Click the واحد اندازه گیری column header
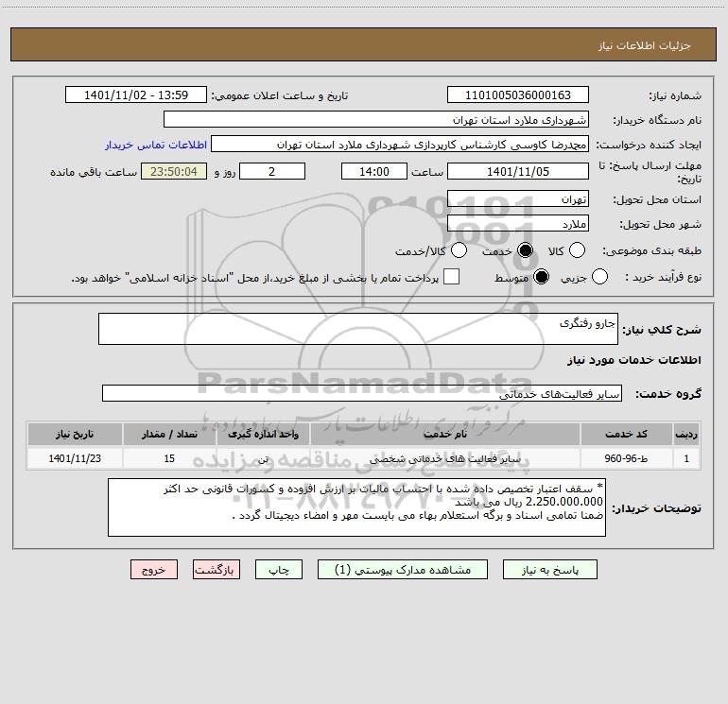Viewport: 728px width, 704px height. (x=263, y=434)
